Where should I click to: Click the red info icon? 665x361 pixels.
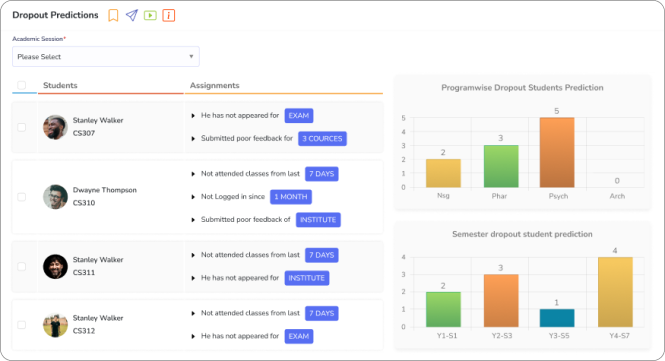(169, 15)
